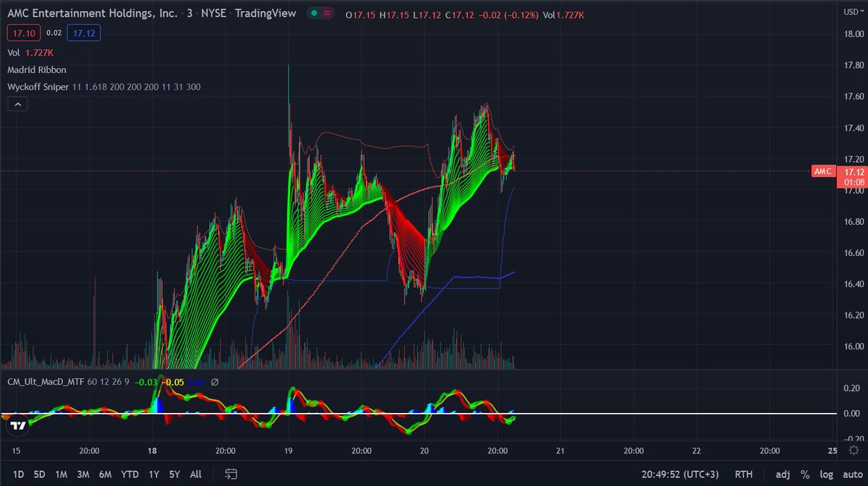Viewport: 868px width, 486px height.
Task: Select the 1D time range
Action: [20, 474]
